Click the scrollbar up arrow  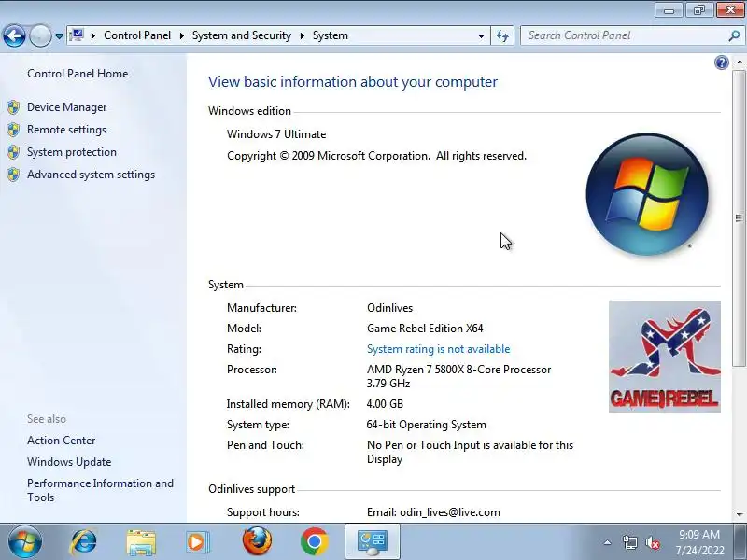click(739, 63)
